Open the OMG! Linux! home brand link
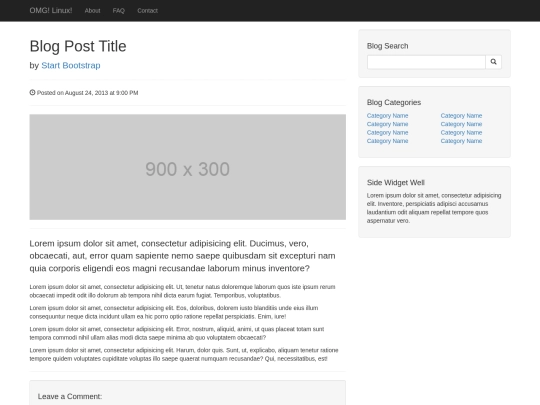The image size is (540, 405). (x=51, y=11)
